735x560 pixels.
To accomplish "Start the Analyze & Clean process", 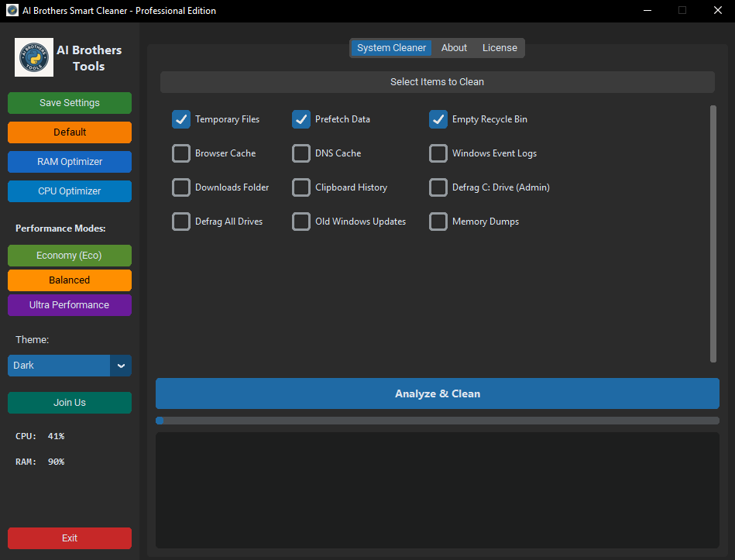I will [438, 393].
